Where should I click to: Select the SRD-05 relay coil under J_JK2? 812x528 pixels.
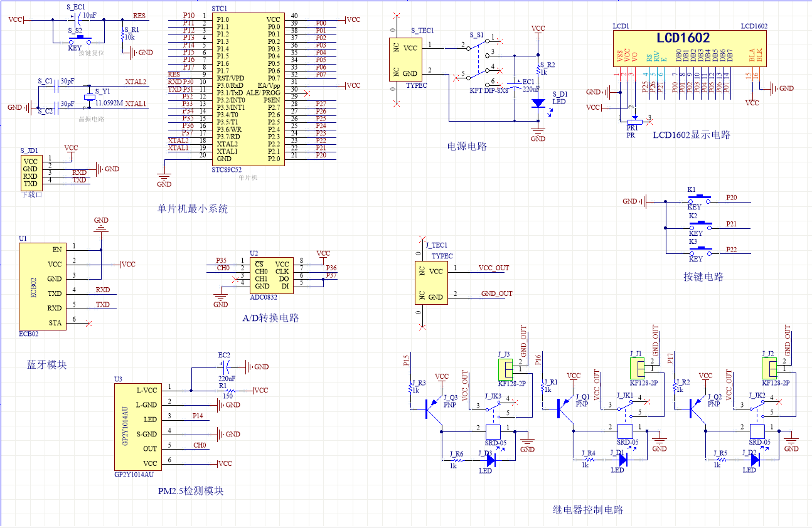tap(757, 431)
